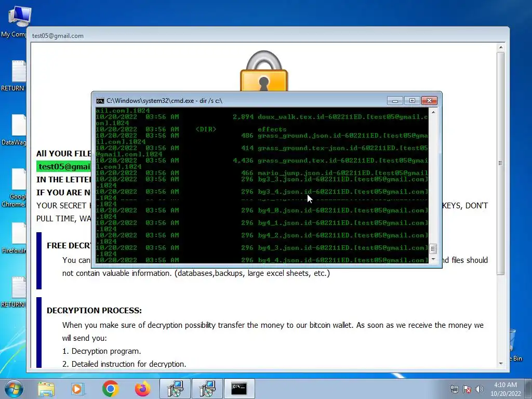This screenshot has height=399, width=532.
Task: Maximize the cmd.exe window
Action: (x=412, y=101)
